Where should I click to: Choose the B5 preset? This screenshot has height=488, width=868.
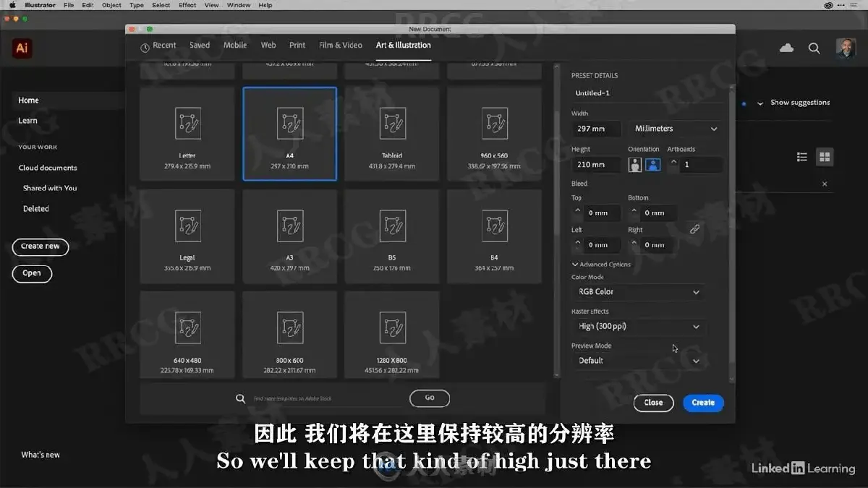click(x=392, y=236)
